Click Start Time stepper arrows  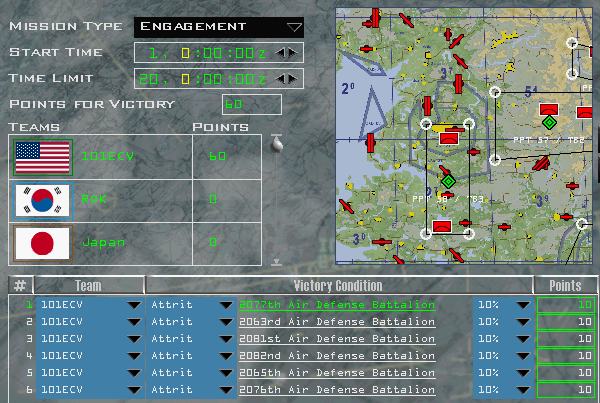[x=286, y=52]
